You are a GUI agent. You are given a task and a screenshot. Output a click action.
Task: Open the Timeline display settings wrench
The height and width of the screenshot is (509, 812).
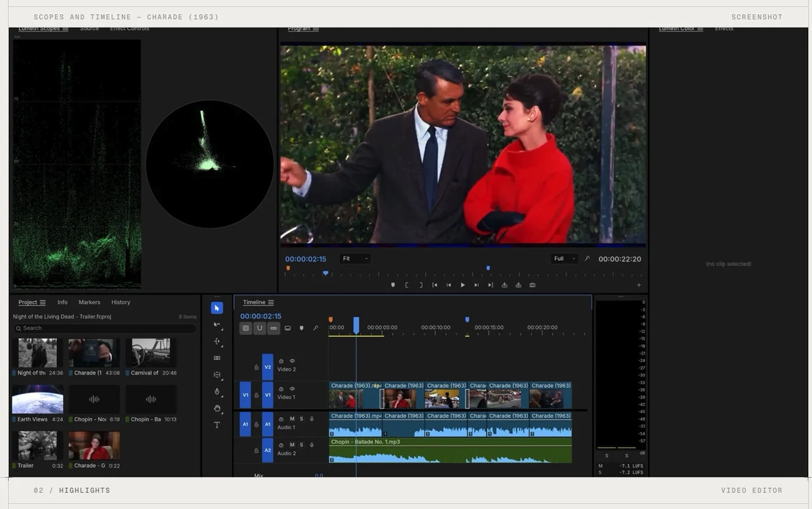(315, 328)
